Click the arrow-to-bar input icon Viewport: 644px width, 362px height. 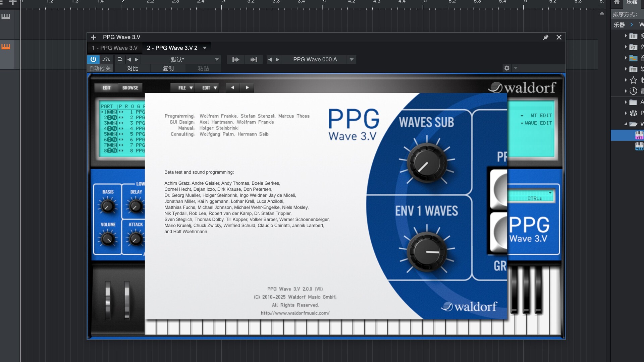(254, 60)
